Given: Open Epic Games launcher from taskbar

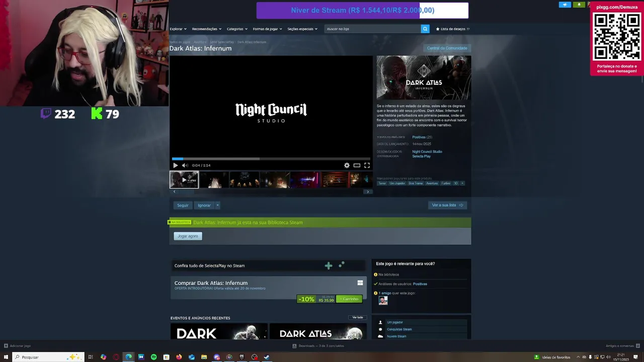Looking at the screenshot, I should pos(242,357).
